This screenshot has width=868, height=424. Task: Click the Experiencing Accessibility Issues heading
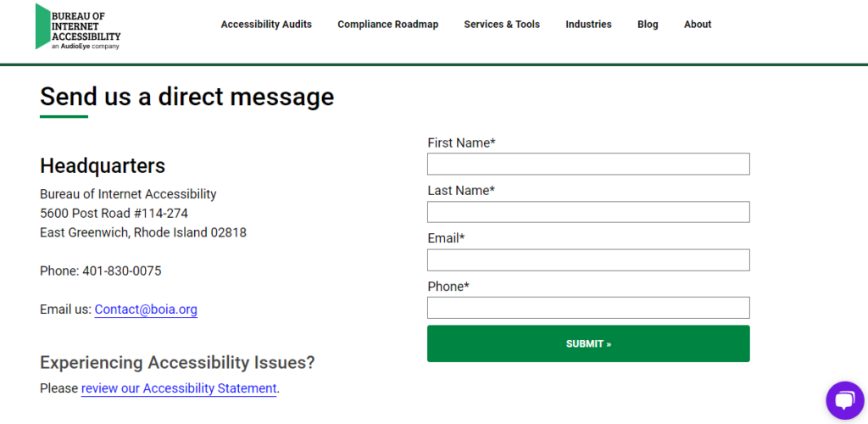[x=177, y=363]
